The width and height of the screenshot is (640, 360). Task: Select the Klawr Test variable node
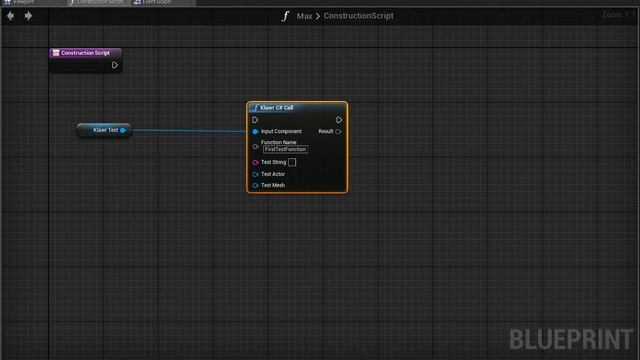coord(104,130)
